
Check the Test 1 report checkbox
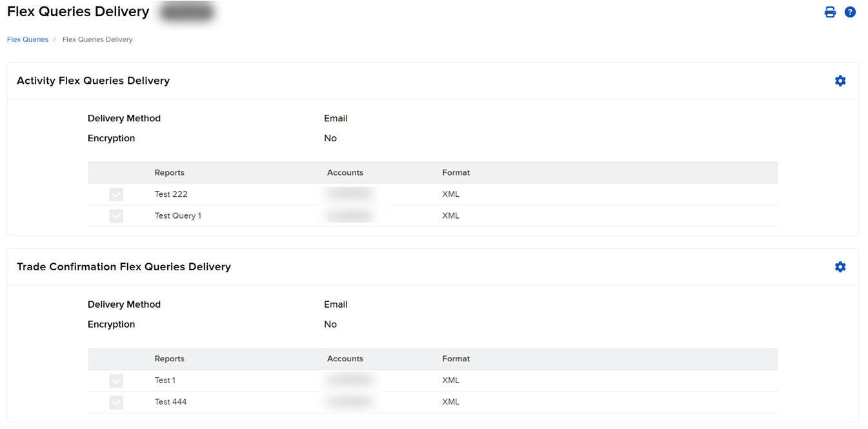(x=116, y=381)
